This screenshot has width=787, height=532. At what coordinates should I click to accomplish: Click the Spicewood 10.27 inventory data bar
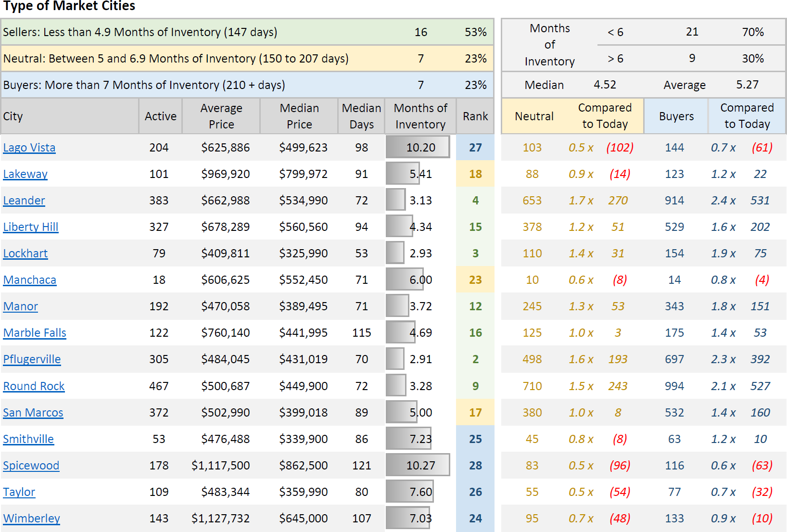[418, 465]
